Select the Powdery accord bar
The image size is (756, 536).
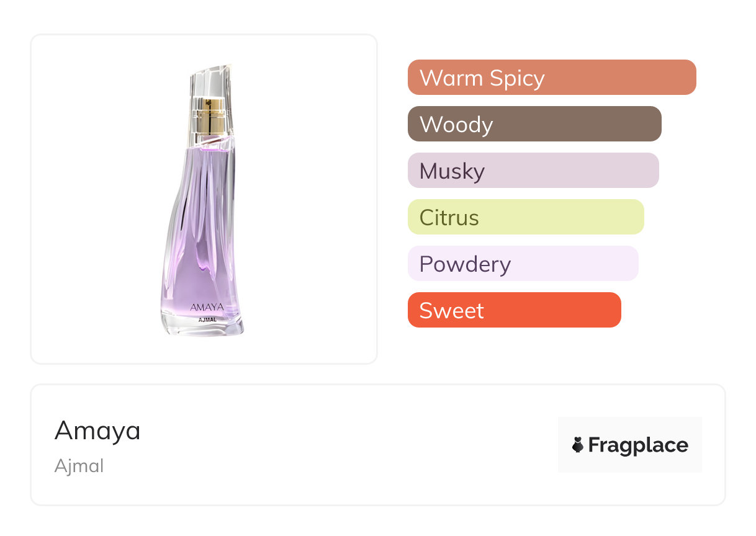(x=523, y=264)
